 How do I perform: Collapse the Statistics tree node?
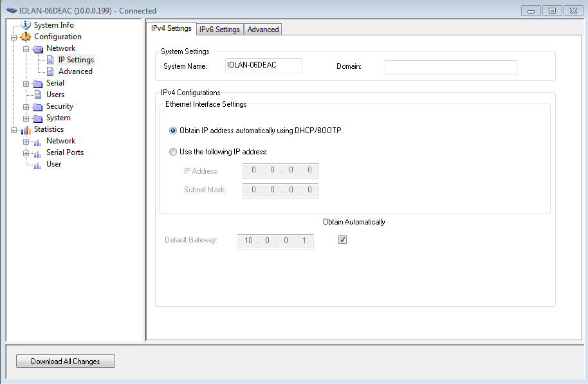[14, 131]
